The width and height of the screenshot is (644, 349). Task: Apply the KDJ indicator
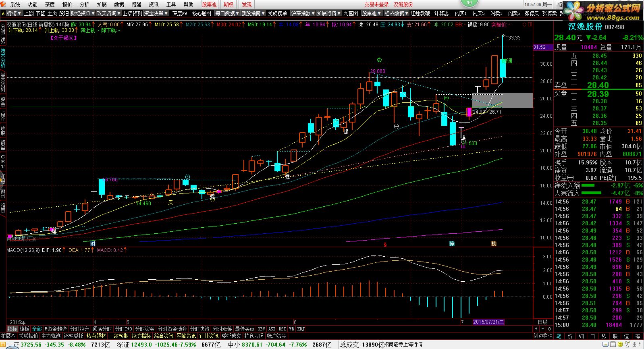click(301, 329)
